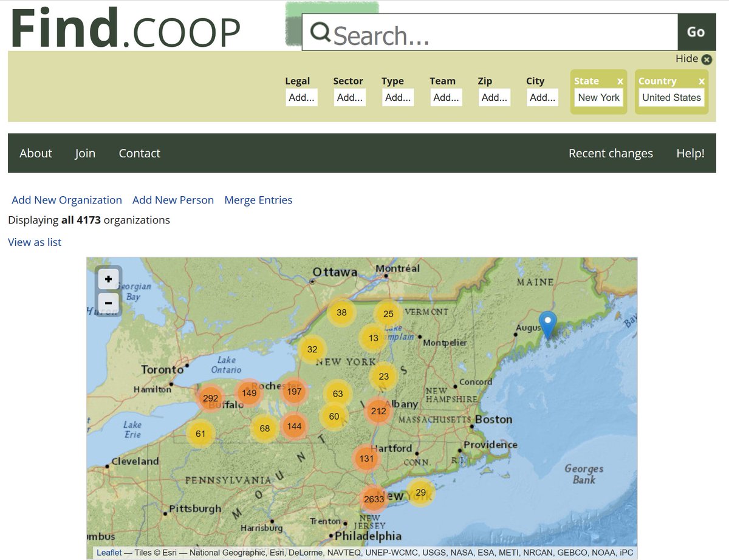The width and height of the screenshot is (729, 560).
Task: Select Contact in the navigation bar
Action: 139,153
